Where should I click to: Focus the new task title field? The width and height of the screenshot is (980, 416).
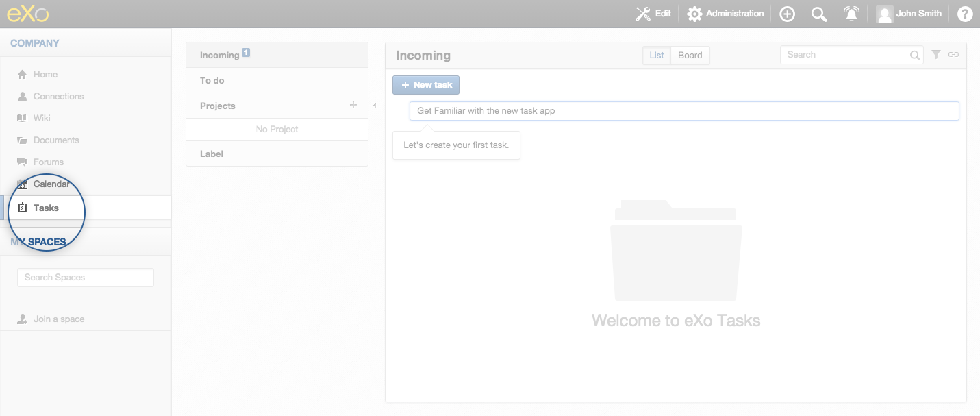click(684, 111)
